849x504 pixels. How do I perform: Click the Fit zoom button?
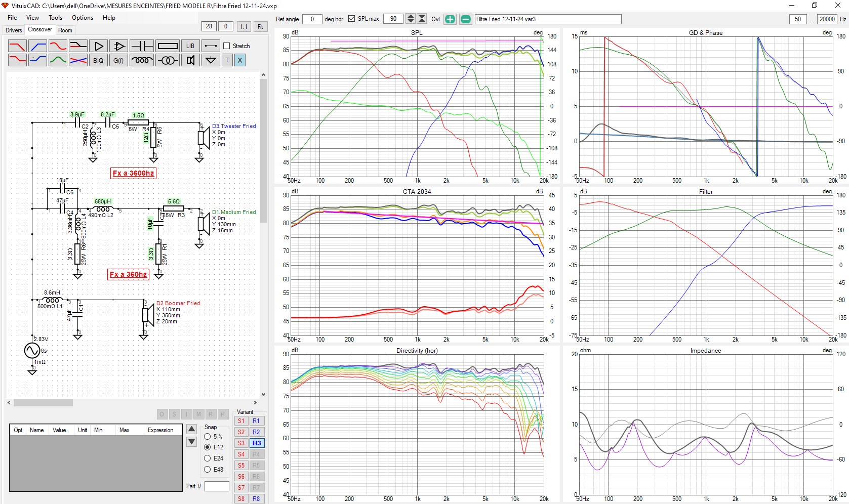tap(260, 27)
